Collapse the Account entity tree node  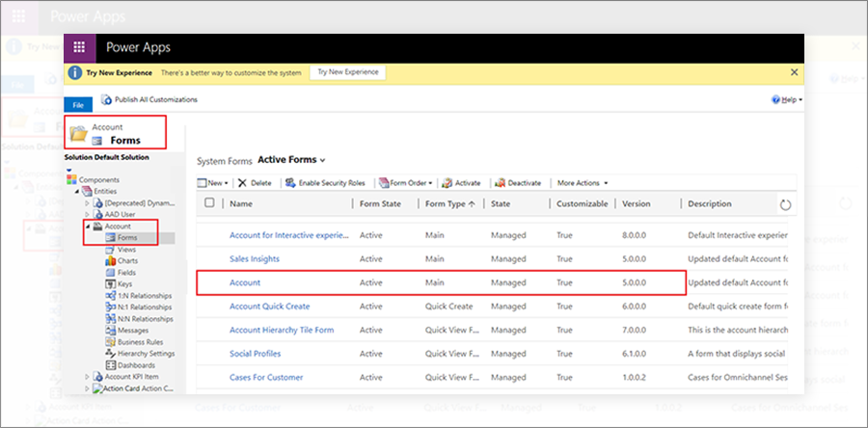86,226
